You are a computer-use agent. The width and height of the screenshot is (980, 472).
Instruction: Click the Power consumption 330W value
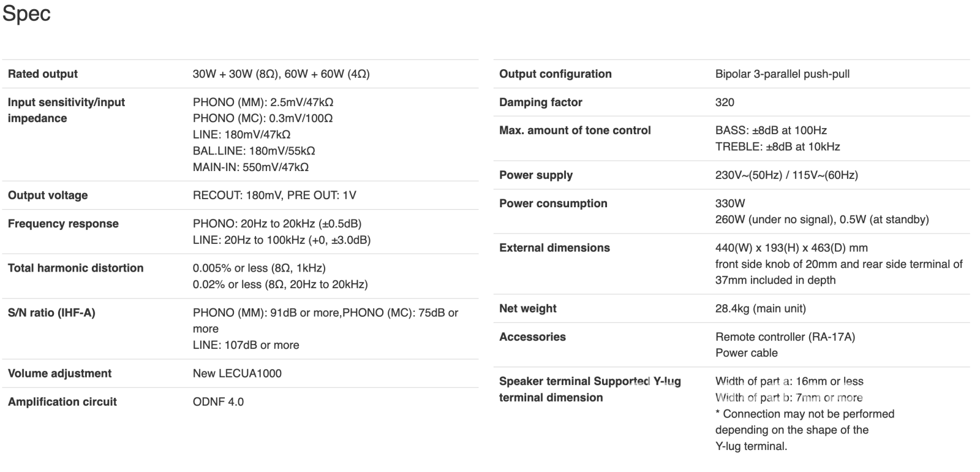(x=730, y=204)
